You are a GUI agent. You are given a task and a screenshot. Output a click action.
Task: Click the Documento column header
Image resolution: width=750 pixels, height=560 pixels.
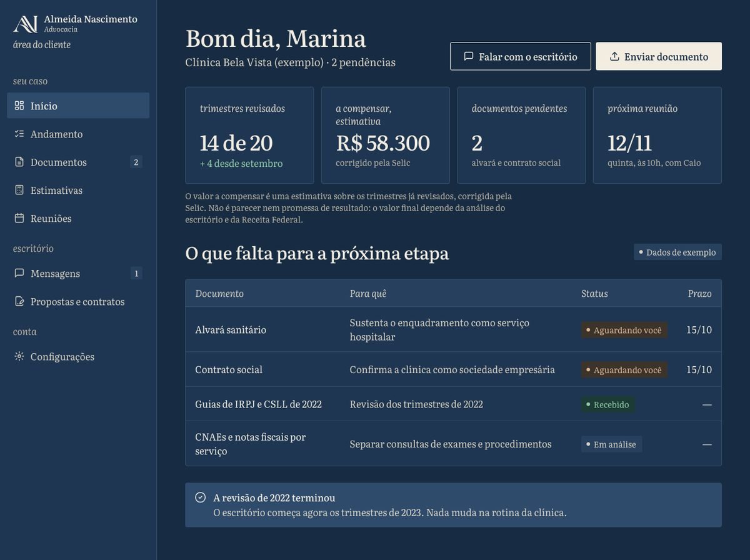click(219, 293)
